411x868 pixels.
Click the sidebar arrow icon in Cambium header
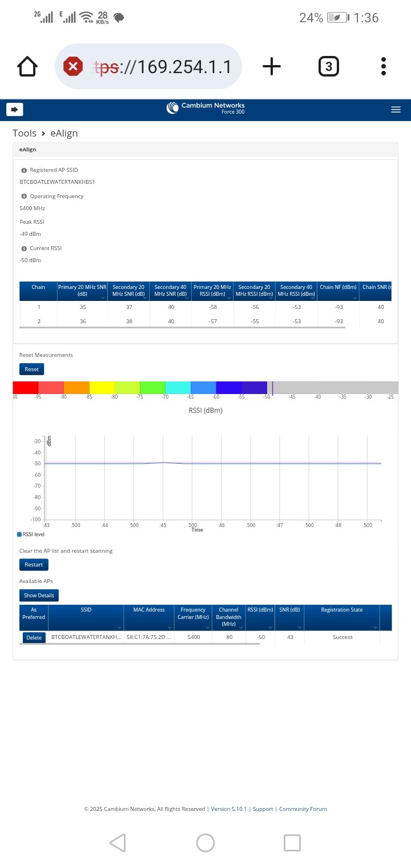[14, 109]
